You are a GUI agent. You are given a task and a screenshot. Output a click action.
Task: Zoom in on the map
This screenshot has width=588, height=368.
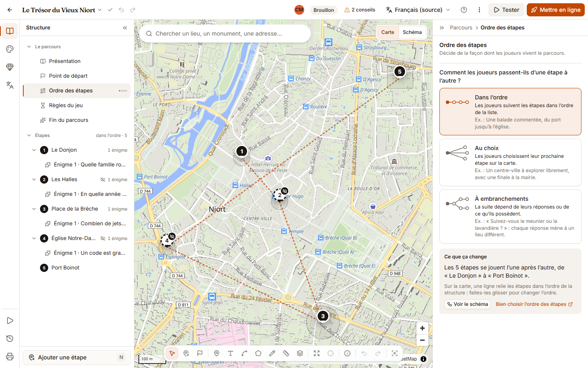[422, 328]
